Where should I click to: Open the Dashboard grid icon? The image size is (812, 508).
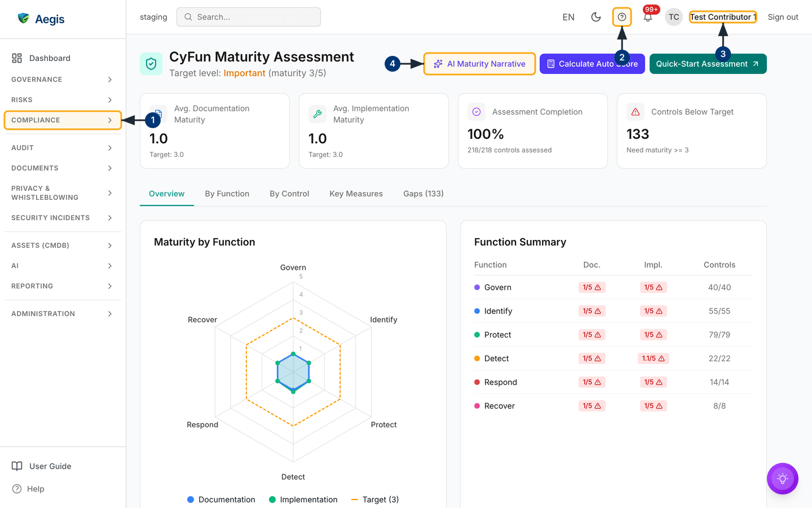coord(17,58)
